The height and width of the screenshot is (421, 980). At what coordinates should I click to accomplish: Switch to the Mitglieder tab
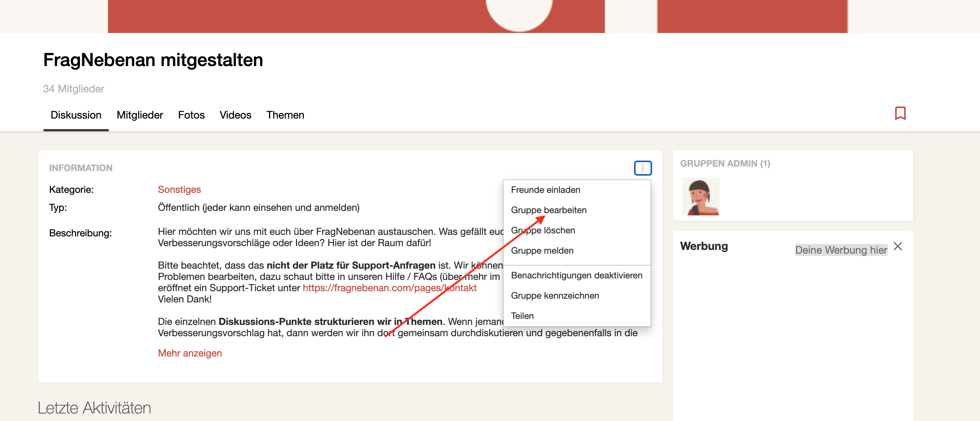tap(140, 115)
